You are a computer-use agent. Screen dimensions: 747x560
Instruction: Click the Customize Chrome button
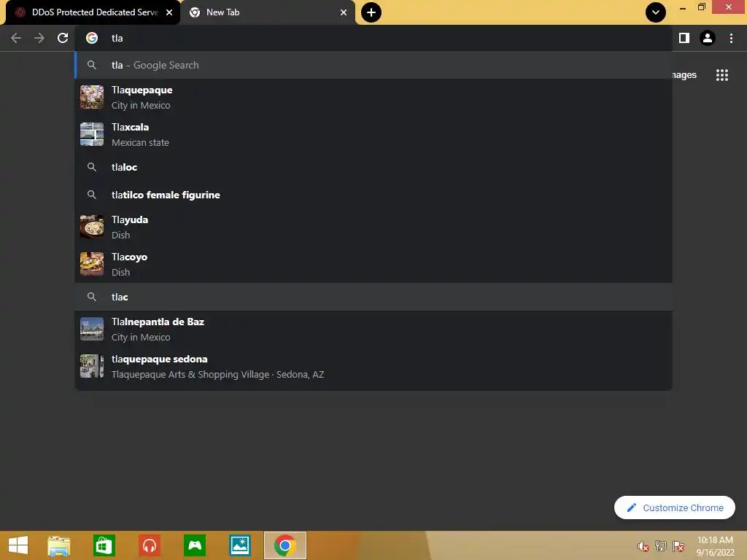[675, 507]
